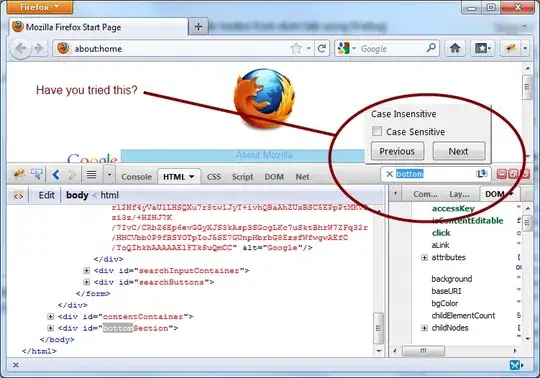This screenshot has height=378, width=540.
Task: Click the DOM side panel horizontal scrollbar
Action: click(x=423, y=351)
